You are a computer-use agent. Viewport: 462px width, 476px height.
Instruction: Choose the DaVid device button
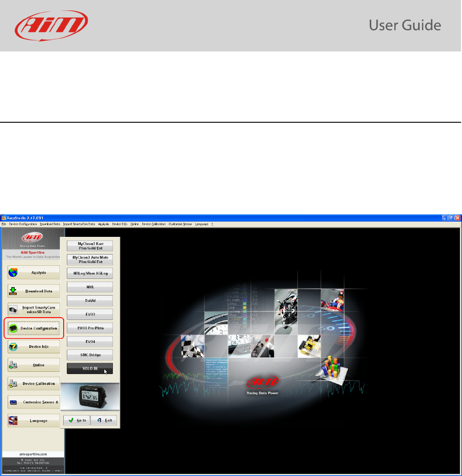point(90,300)
